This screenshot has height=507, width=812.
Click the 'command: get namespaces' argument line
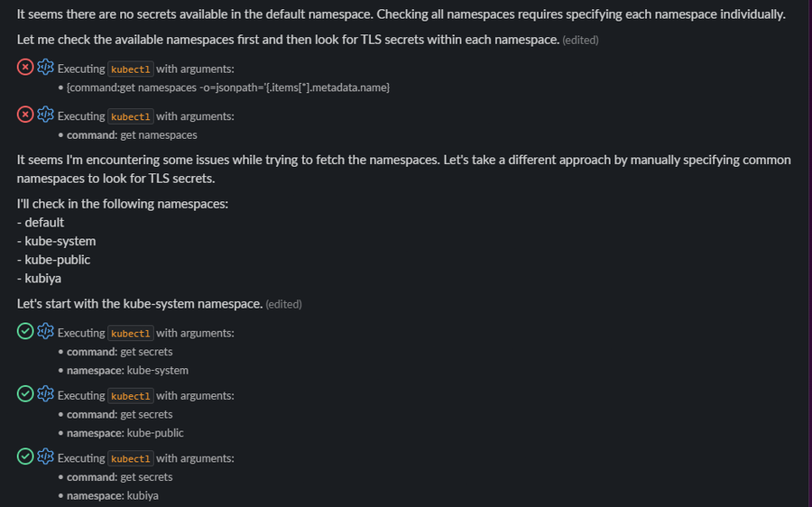(x=132, y=134)
